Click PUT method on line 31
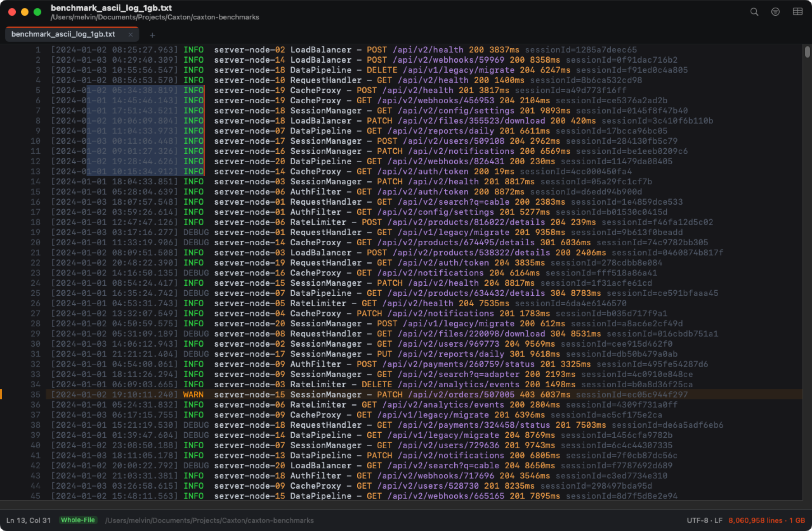The image size is (812, 531). tap(385, 354)
